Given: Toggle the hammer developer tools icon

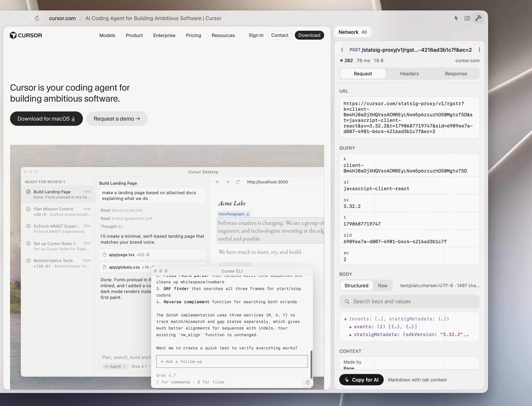Looking at the screenshot, I should click(478, 18).
